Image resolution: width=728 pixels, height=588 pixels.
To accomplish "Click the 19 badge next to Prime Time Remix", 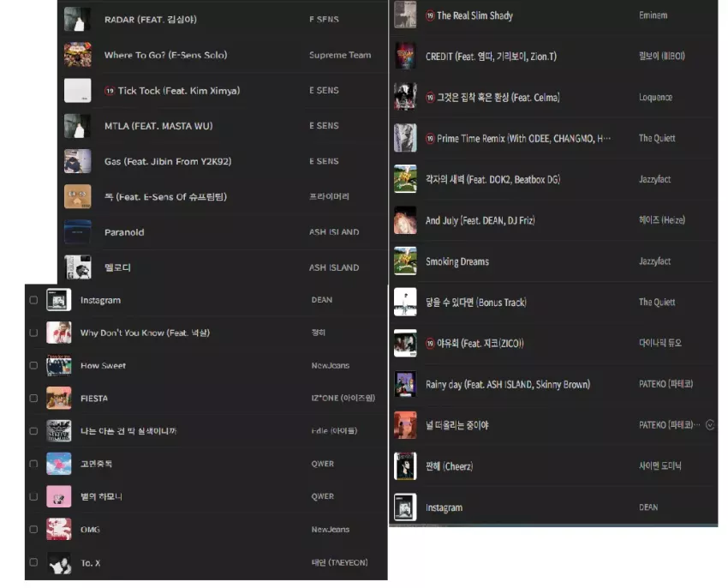I will 430,139.
